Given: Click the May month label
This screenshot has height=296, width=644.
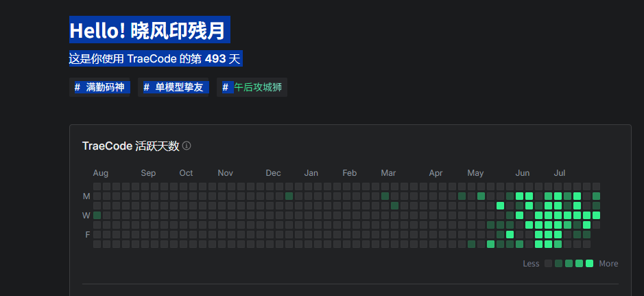Looking at the screenshot, I should pos(475,173).
